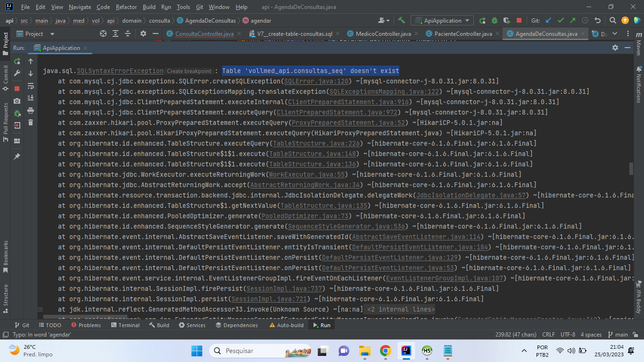Open the Dependencies tool window
Image resolution: width=644 pixels, height=362 pixels.
coord(236,325)
